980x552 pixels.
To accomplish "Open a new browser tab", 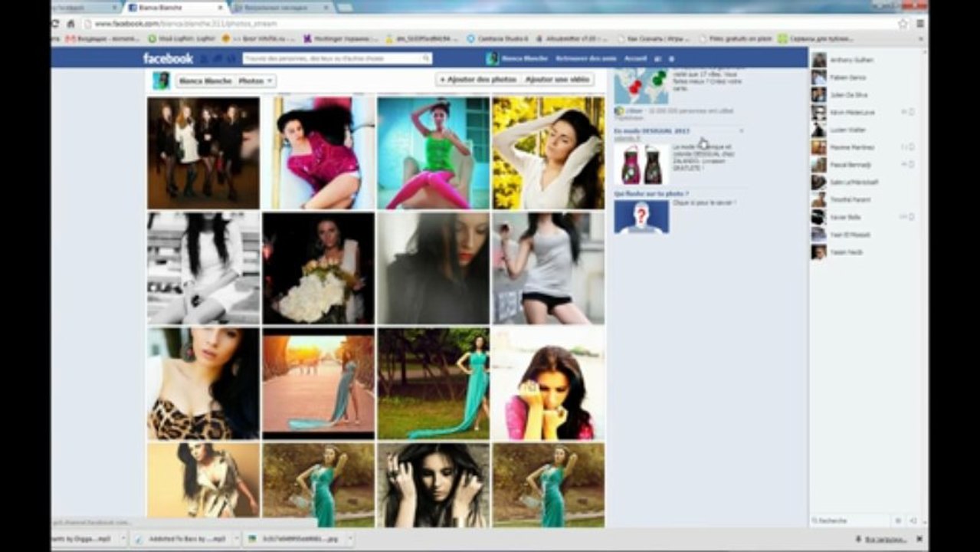I will pos(346,8).
